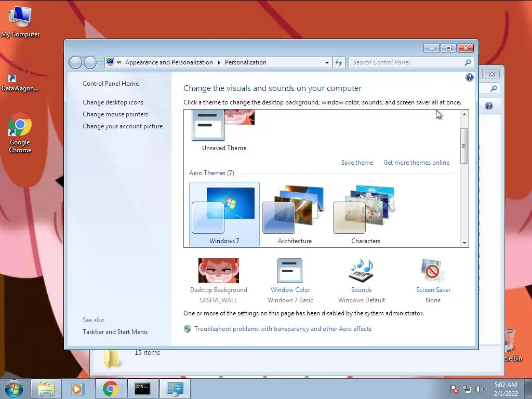Open the DataWagon desktop shortcut

20,83
